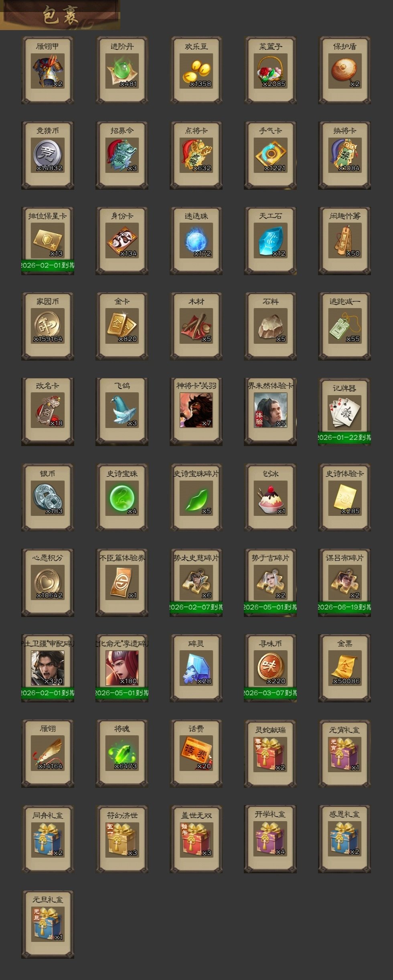The height and width of the screenshot is (980, 393).
Task: Open the 招募令 recruitment token
Action: (122, 155)
